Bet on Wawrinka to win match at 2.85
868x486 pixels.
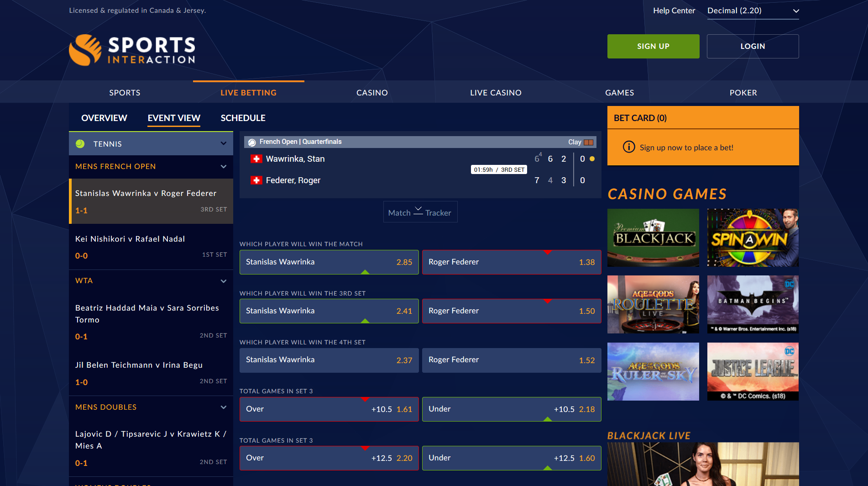(x=329, y=262)
